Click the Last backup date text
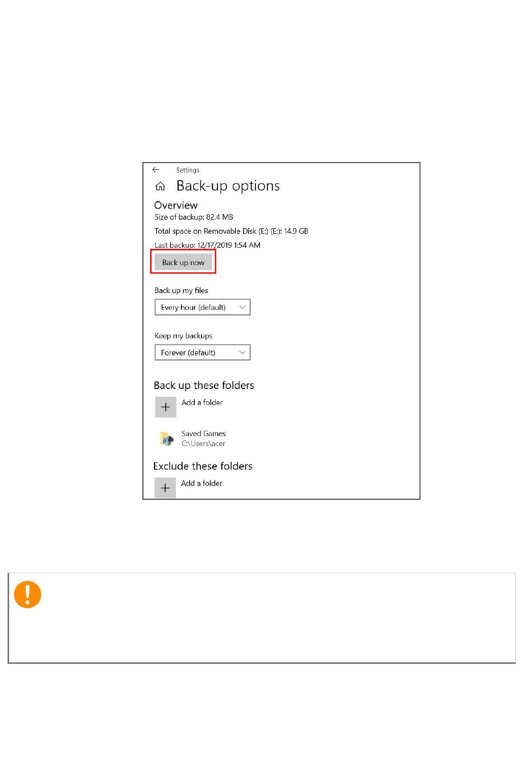Image resolution: width=532 pixels, height=774 pixels. [207, 245]
